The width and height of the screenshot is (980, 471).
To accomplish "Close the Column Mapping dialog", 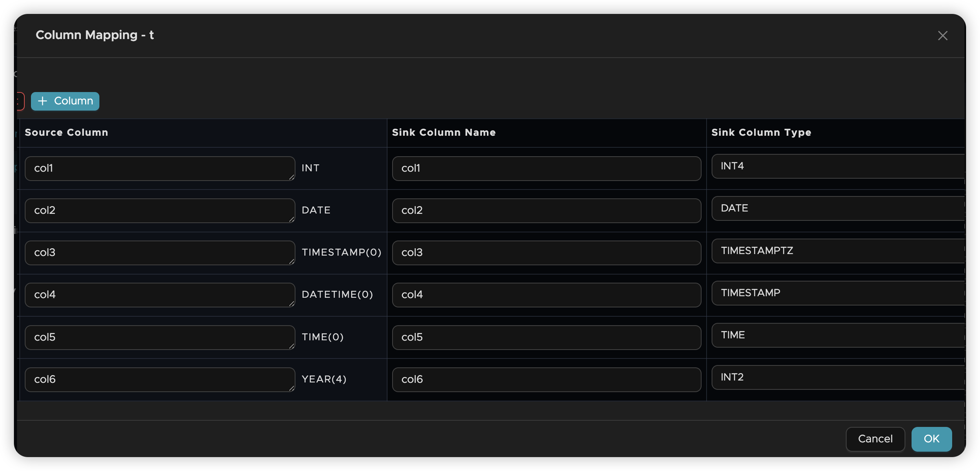I will click(942, 36).
